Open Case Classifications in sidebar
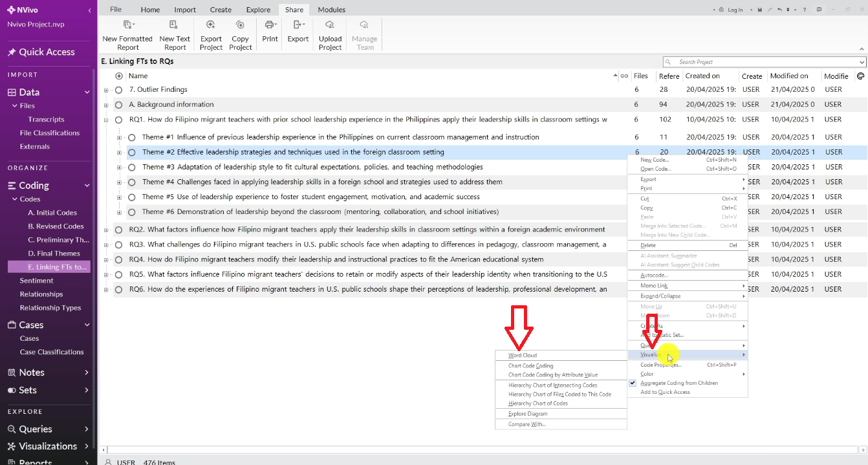 pyautogui.click(x=52, y=352)
